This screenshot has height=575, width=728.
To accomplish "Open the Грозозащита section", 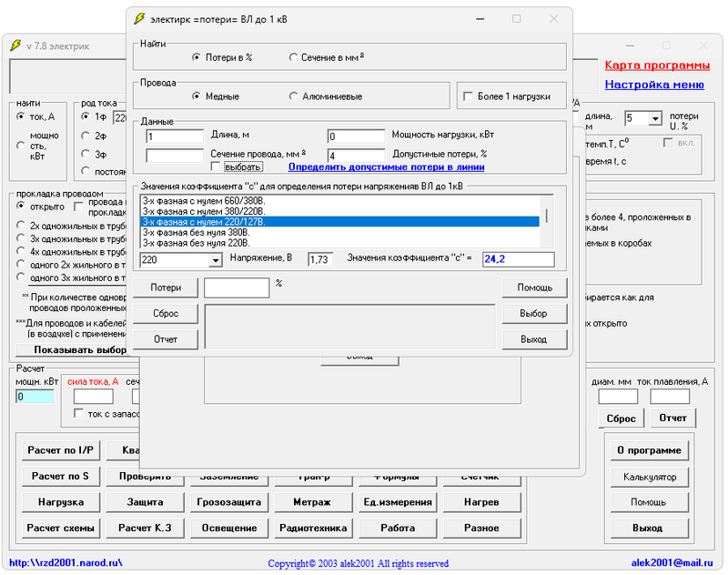I will tap(229, 502).
